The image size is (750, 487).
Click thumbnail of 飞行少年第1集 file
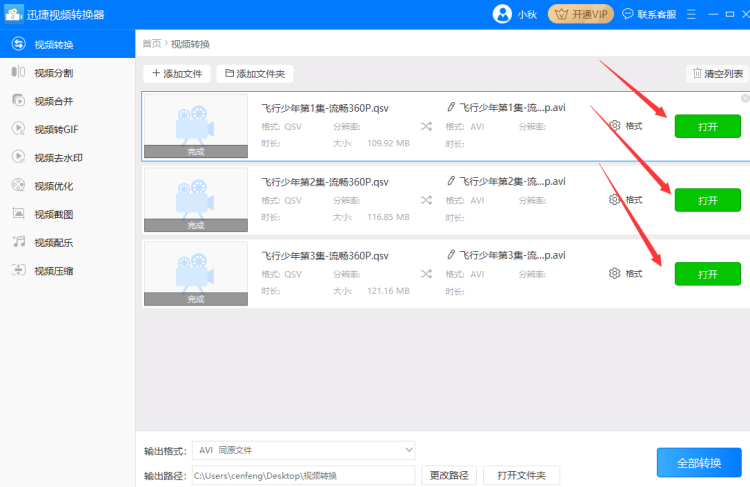196,126
